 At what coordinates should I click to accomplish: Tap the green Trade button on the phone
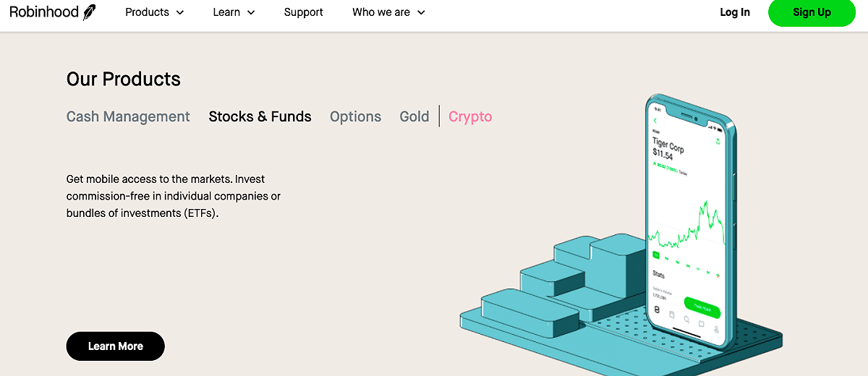(702, 306)
